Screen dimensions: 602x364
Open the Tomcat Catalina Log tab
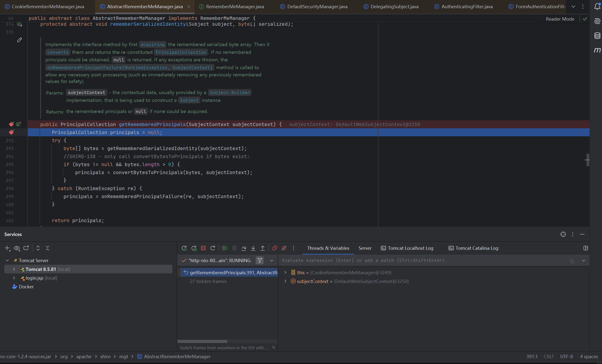tap(476, 248)
